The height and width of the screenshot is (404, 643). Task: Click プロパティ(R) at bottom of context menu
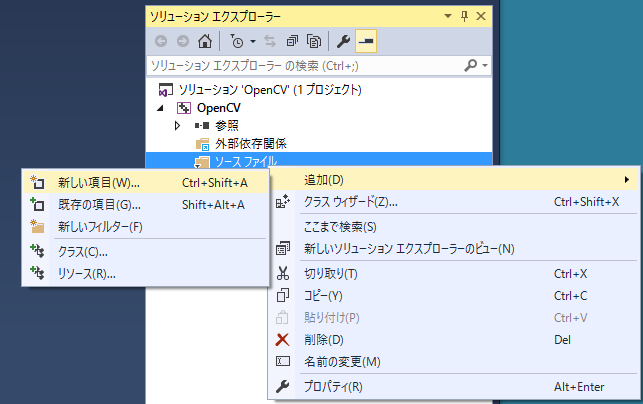[x=332, y=386]
